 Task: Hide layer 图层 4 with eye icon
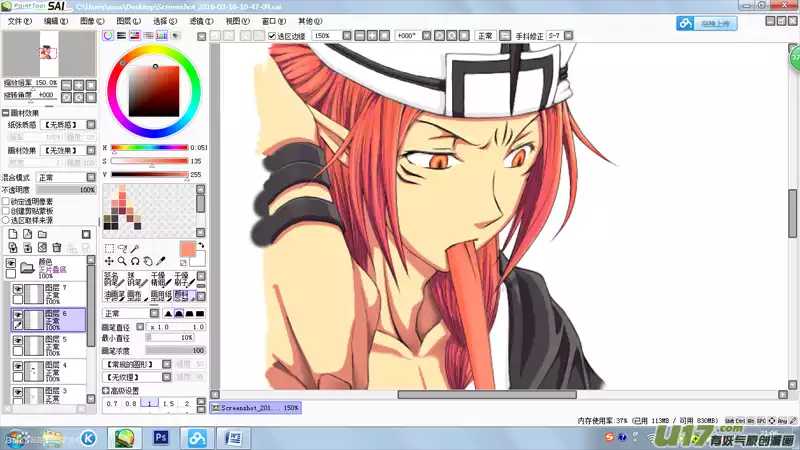click(x=18, y=366)
